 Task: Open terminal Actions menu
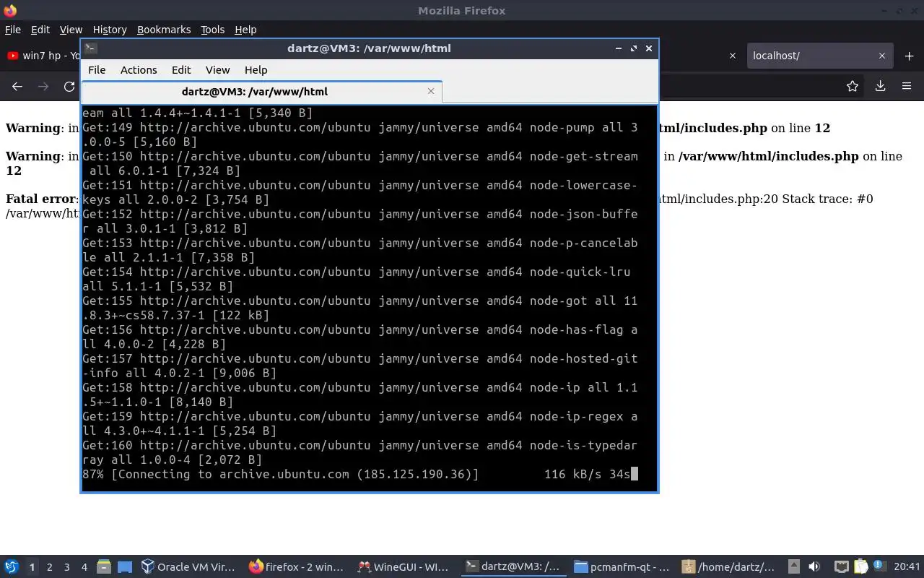coord(139,70)
